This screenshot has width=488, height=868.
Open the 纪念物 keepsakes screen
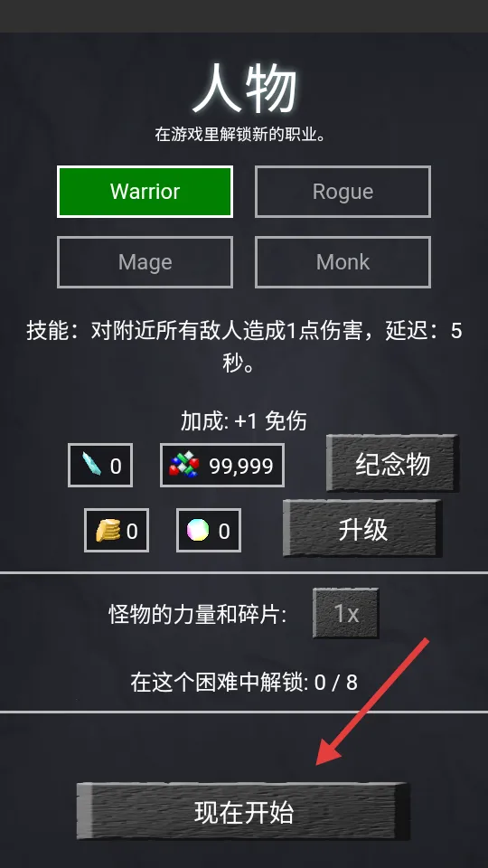click(x=392, y=463)
